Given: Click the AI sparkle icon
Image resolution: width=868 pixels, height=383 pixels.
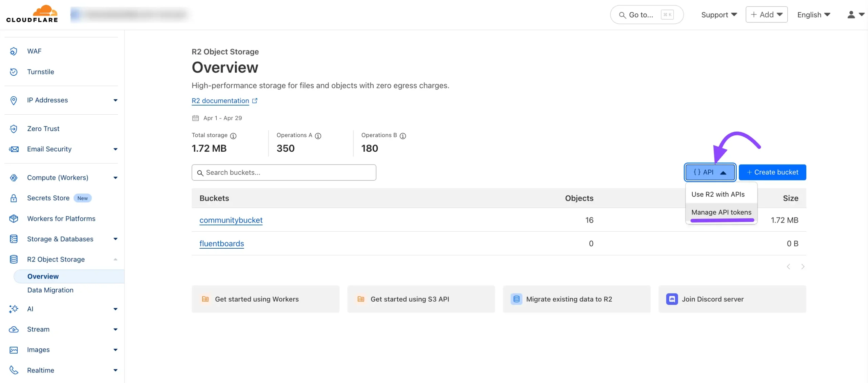Looking at the screenshot, I should click(14, 309).
